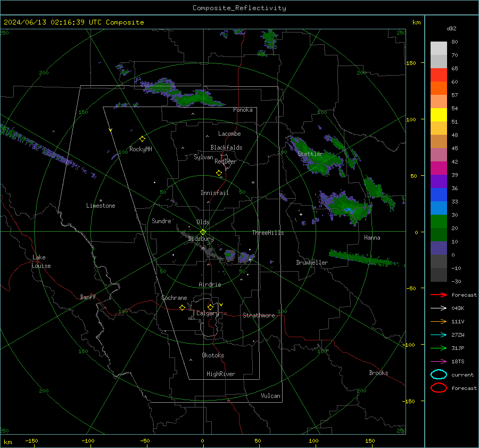Pick the purple 36-39 dBZ color swatch
This screenshot has height=448, width=479.
(439, 182)
